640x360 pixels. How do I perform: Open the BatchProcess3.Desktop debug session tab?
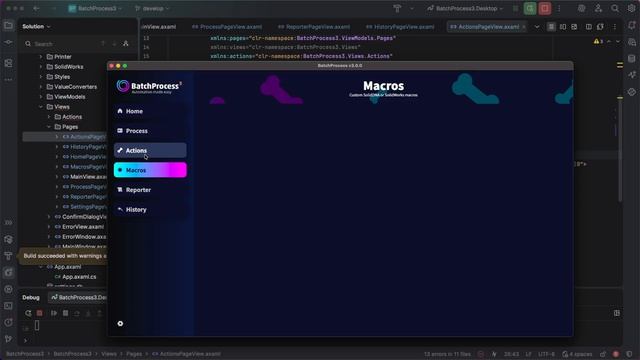[x=78, y=297]
